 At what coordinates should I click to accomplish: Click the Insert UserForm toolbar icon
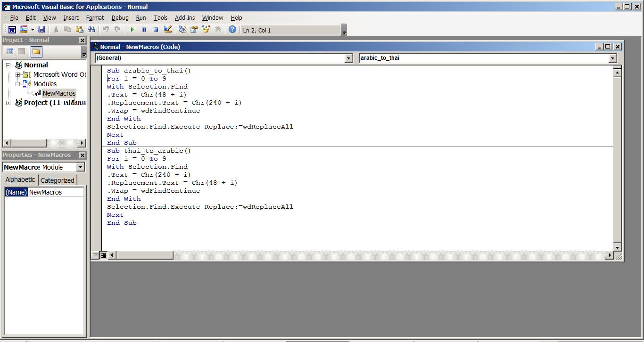[24, 30]
